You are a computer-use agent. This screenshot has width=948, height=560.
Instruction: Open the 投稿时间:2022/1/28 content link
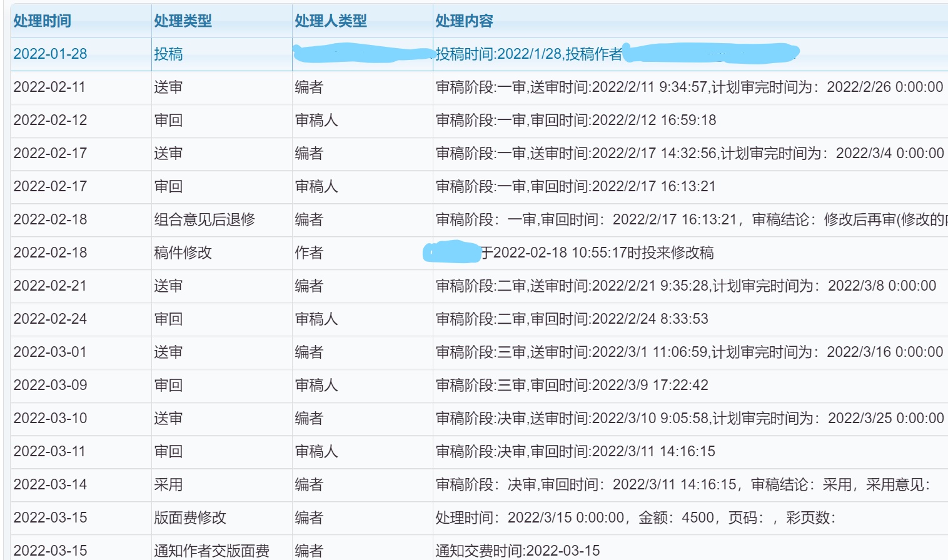pyautogui.click(x=528, y=54)
